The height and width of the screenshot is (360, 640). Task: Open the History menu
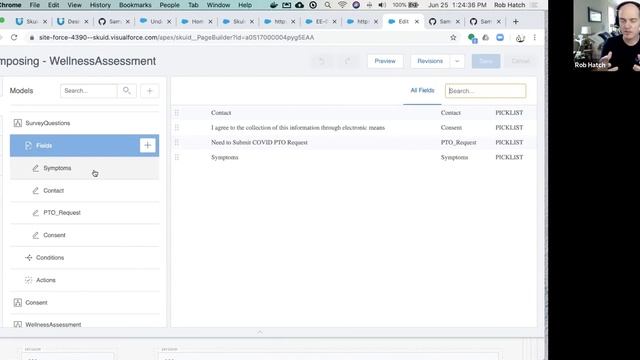tap(100, 5)
